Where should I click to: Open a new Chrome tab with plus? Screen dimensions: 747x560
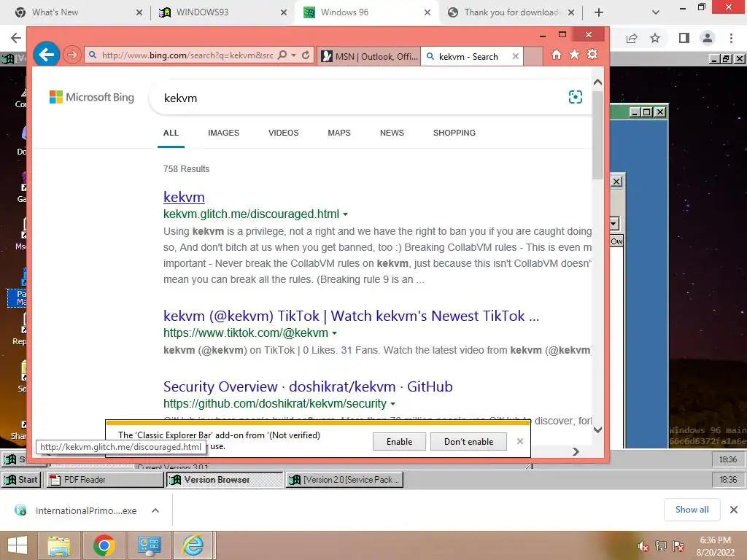pyautogui.click(x=599, y=12)
